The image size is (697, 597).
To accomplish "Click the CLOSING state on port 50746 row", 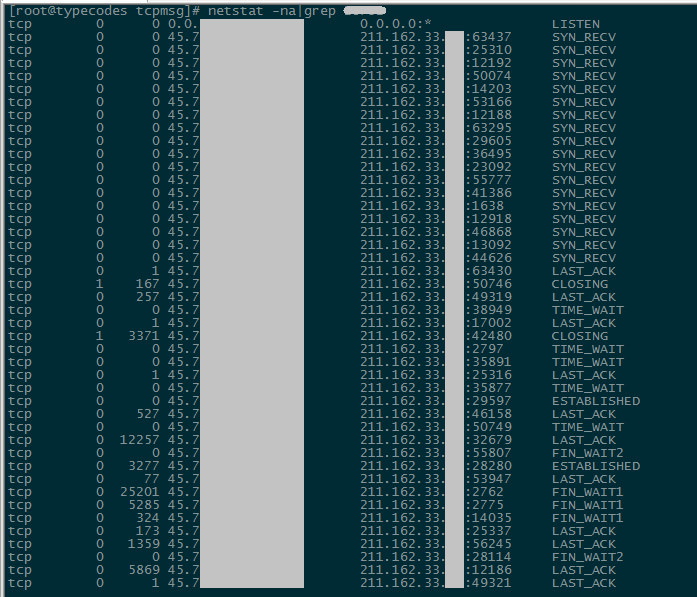I will (x=580, y=284).
